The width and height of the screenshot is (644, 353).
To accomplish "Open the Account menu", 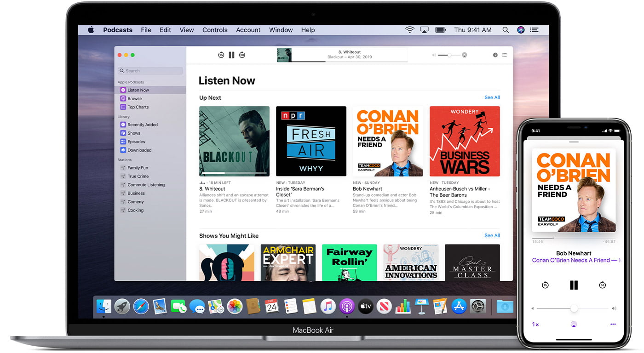I will pyautogui.click(x=248, y=29).
